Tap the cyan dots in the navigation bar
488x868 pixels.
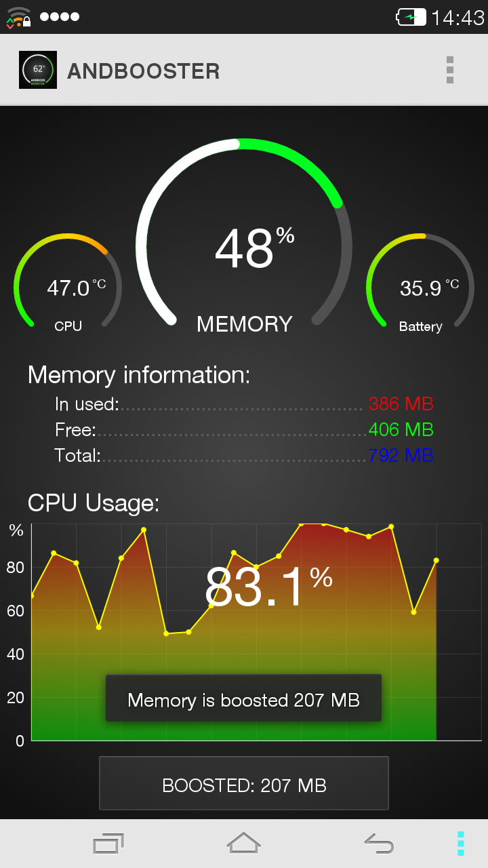[x=461, y=844]
